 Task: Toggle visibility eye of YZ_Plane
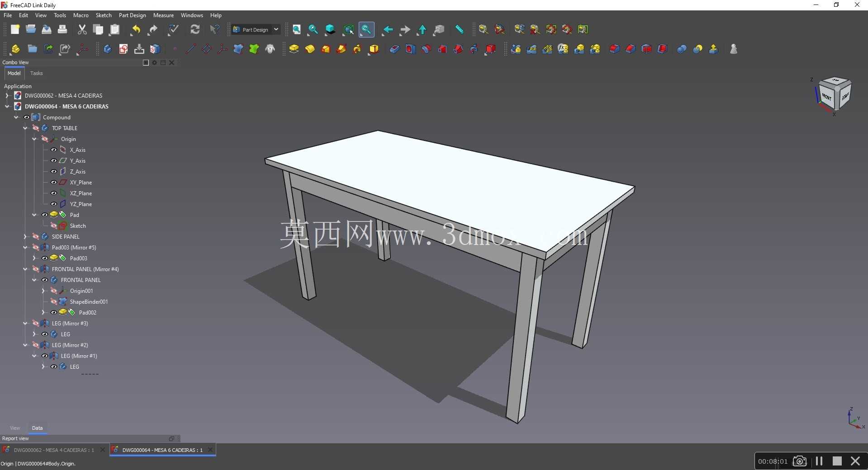54,204
